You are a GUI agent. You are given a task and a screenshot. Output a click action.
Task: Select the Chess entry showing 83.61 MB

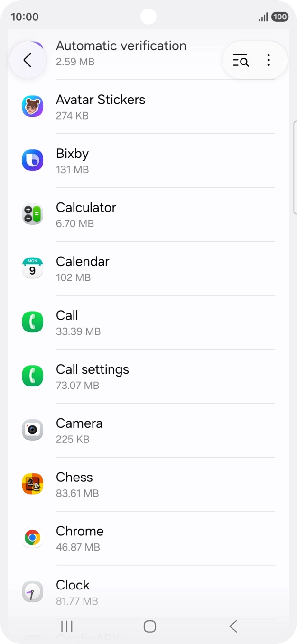pyautogui.click(x=142, y=484)
